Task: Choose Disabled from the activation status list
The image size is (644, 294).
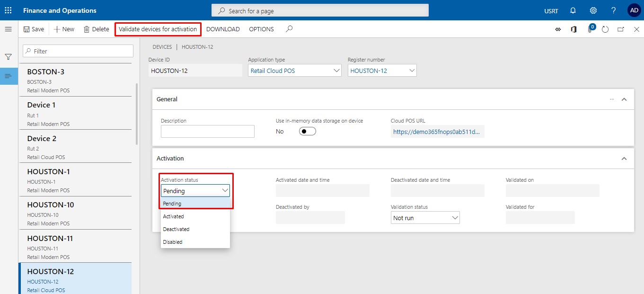Action: [173, 242]
